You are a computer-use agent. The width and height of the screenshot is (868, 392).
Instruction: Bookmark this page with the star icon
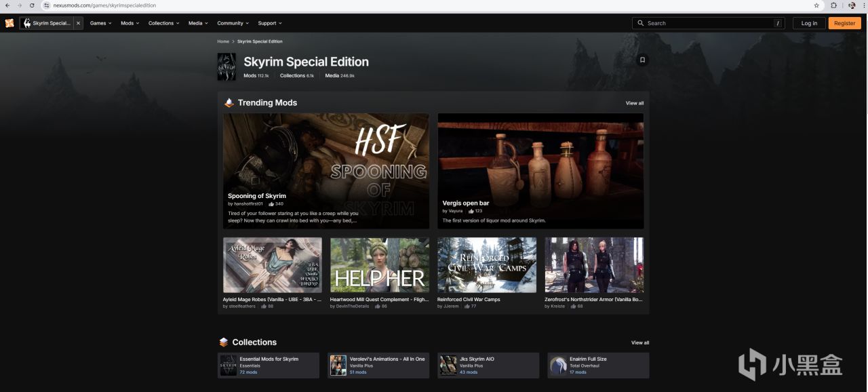point(816,5)
